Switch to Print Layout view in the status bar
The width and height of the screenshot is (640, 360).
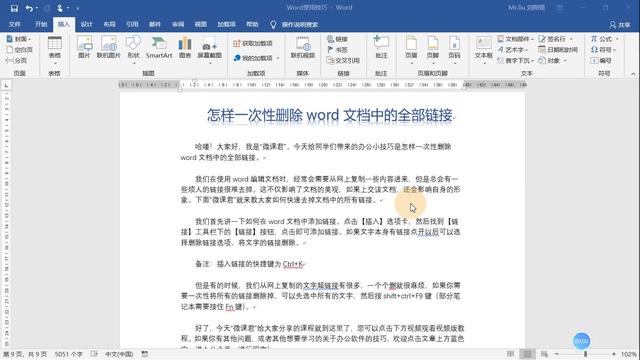[x=527, y=354]
